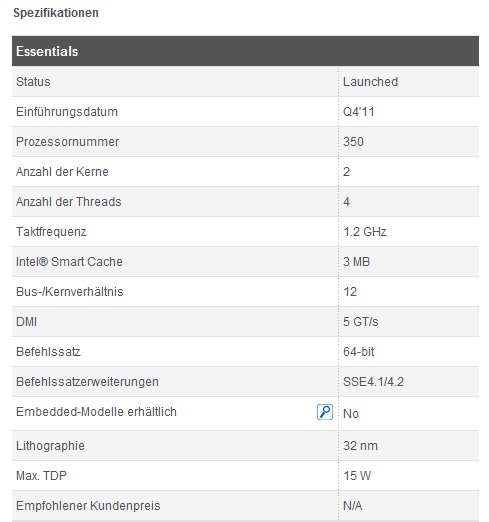Select the Anzahl der Kerne label
Image resolution: width=489 pixels, height=522 pixels.
(62, 172)
